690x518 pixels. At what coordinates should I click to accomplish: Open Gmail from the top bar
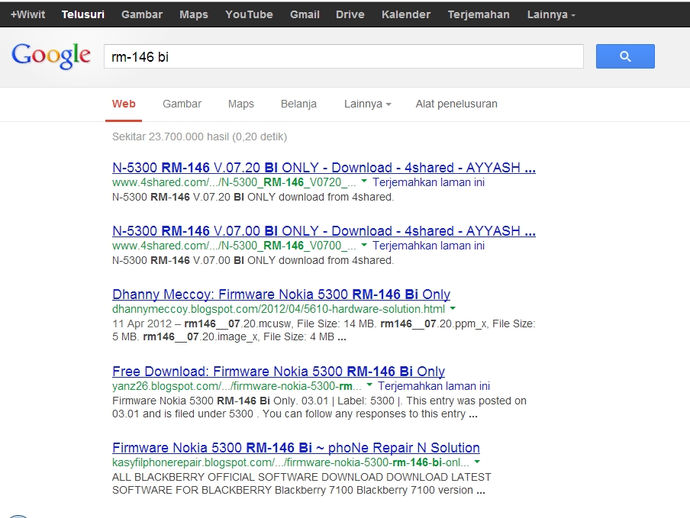tap(305, 15)
